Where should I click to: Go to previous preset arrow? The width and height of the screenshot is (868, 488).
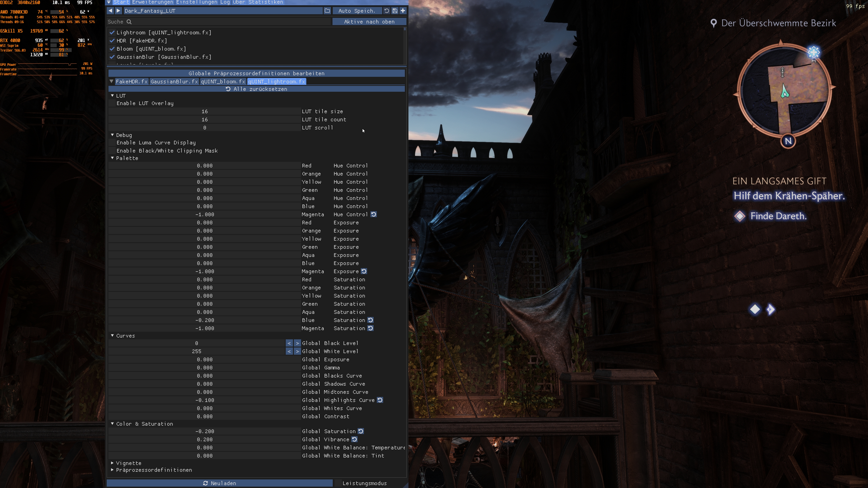[110, 11]
